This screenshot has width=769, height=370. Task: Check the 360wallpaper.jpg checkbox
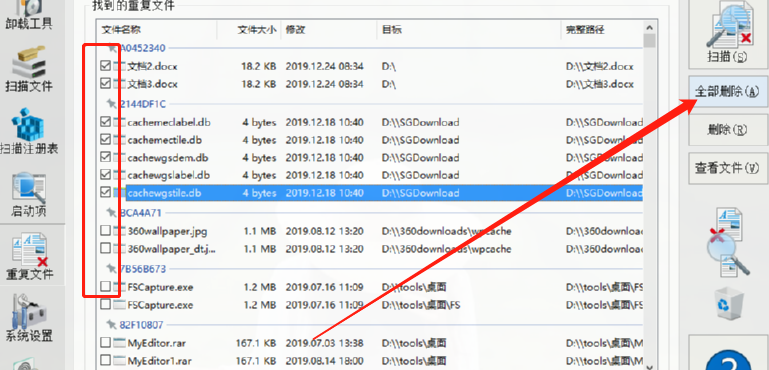click(x=105, y=231)
